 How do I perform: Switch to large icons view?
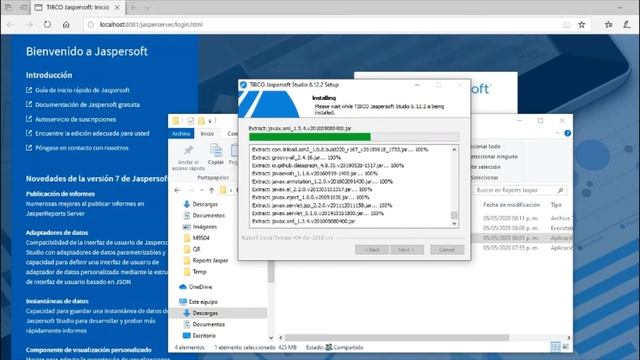[566, 347]
